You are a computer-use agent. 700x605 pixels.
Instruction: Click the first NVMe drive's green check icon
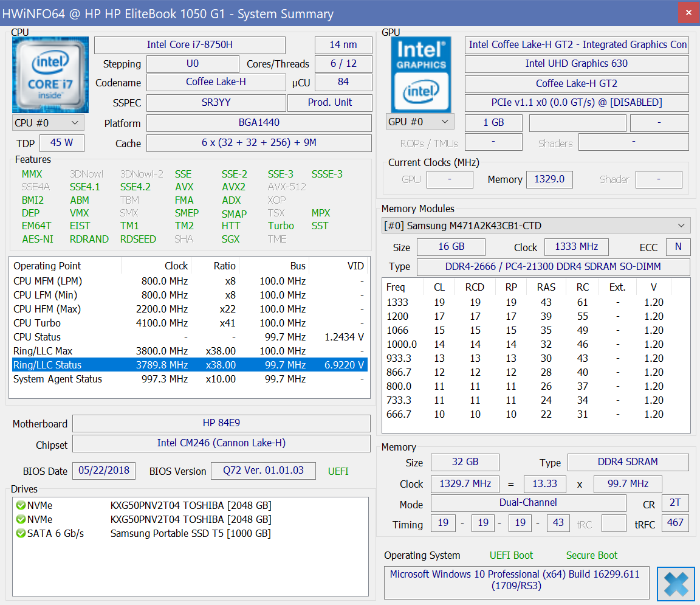point(21,506)
